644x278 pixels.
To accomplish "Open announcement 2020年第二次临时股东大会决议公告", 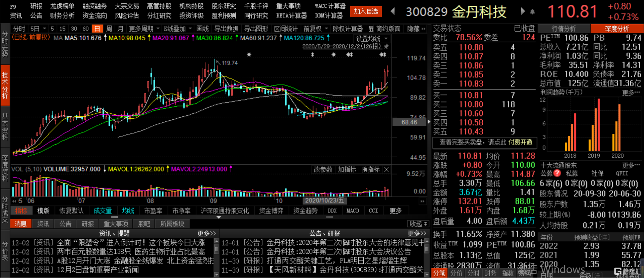I will 339,252.
